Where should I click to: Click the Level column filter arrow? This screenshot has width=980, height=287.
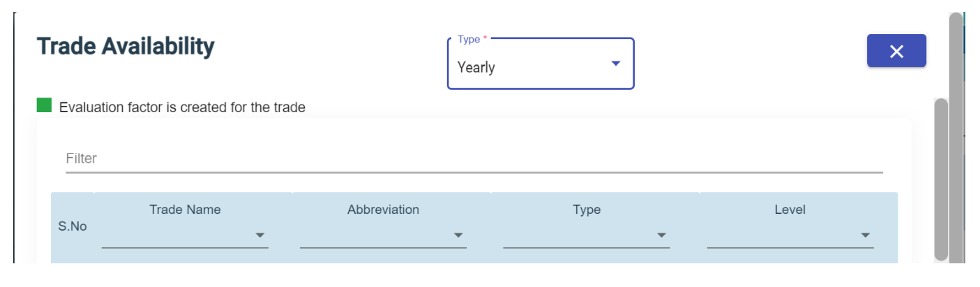click(865, 235)
